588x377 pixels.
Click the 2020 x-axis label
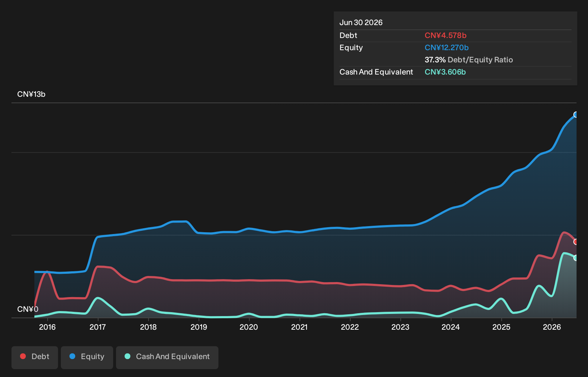click(249, 327)
